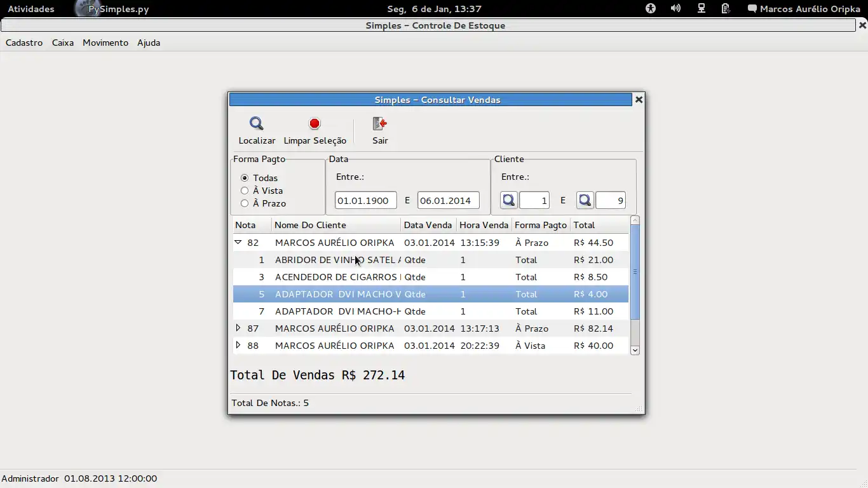
Task: Open second client search magnifier button
Action: (x=585, y=201)
